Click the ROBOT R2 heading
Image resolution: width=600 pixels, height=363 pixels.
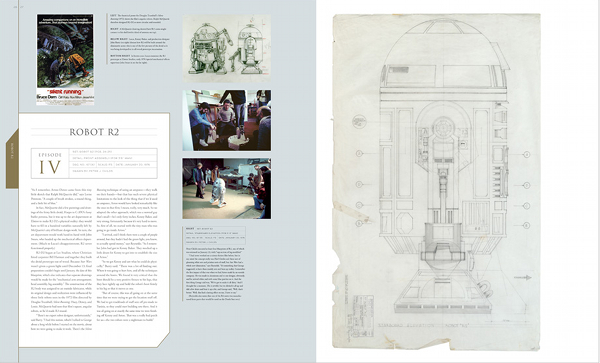click(x=94, y=132)
